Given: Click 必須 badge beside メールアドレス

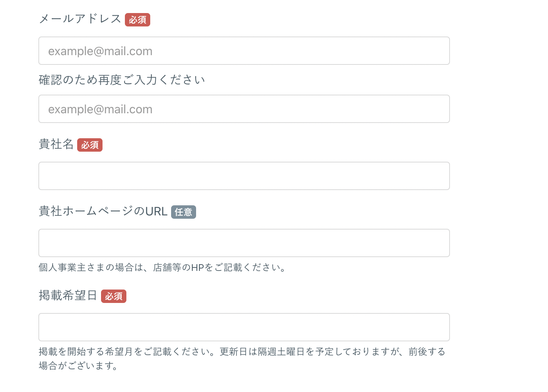Looking at the screenshot, I should [x=138, y=20].
